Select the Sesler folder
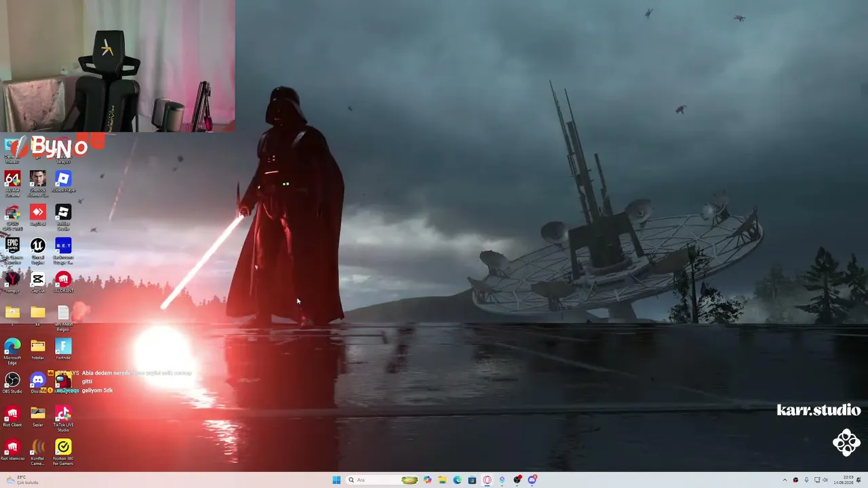 point(38,416)
